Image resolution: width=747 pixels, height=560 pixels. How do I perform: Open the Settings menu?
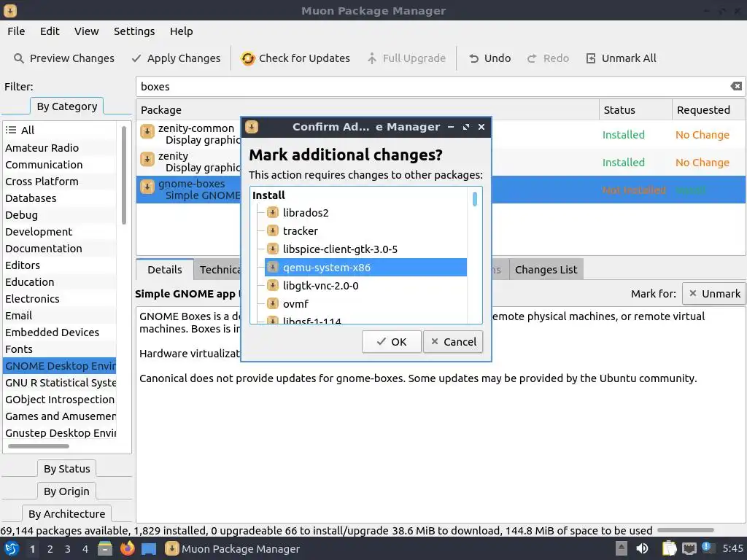[134, 31]
